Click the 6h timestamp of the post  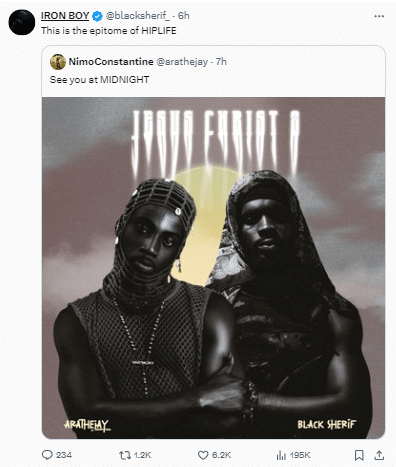coord(183,16)
